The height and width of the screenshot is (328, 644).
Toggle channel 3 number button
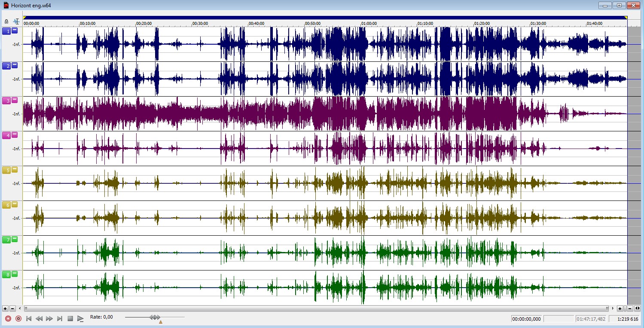point(6,100)
